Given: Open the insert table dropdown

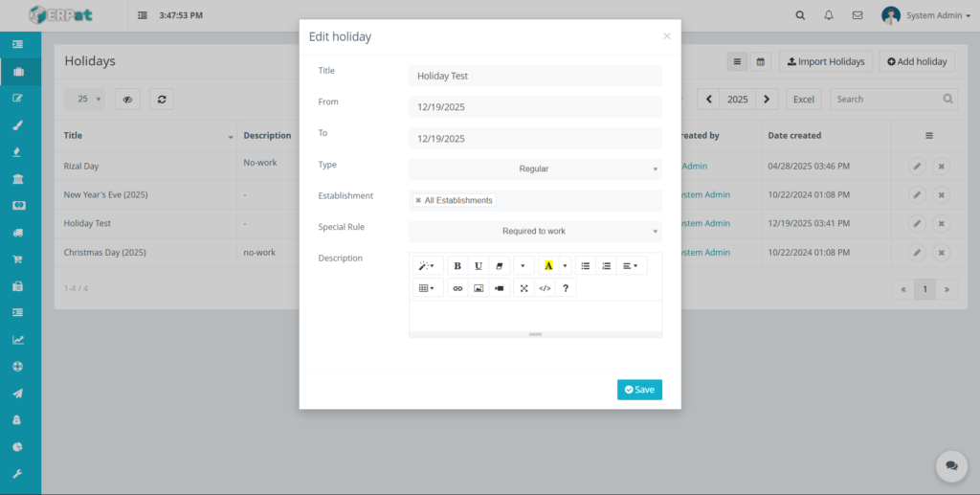Looking at the screenshot, I should tap(428, 288).
